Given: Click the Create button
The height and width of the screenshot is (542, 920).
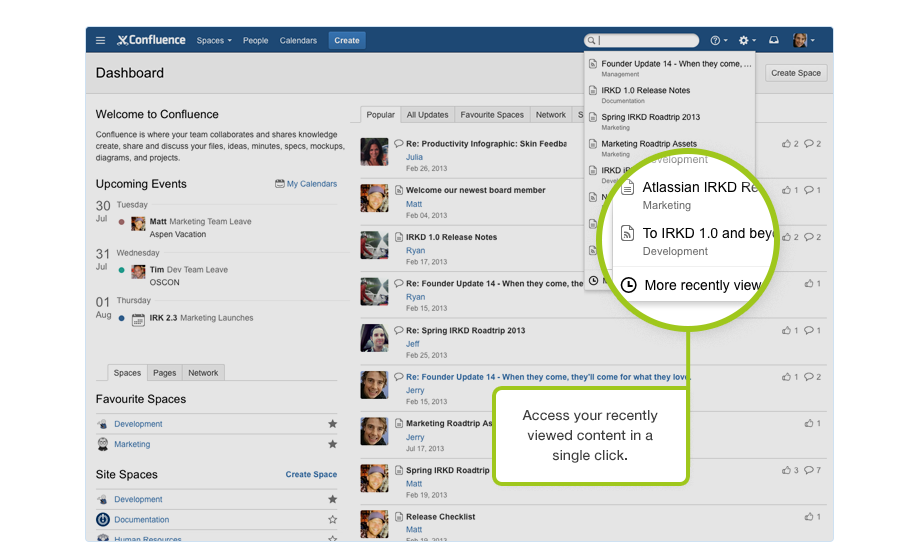Looking at the screenshot, I should (x=347, y=40).
